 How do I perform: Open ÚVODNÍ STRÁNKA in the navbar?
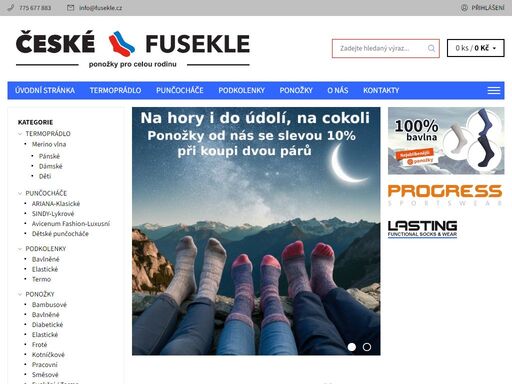[45, 90]
